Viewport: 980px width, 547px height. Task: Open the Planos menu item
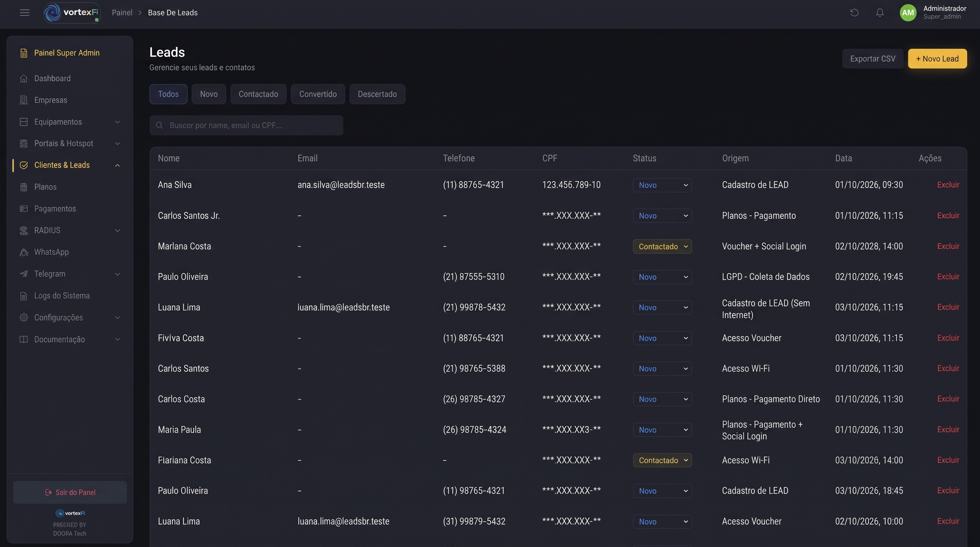pos(70,187)
